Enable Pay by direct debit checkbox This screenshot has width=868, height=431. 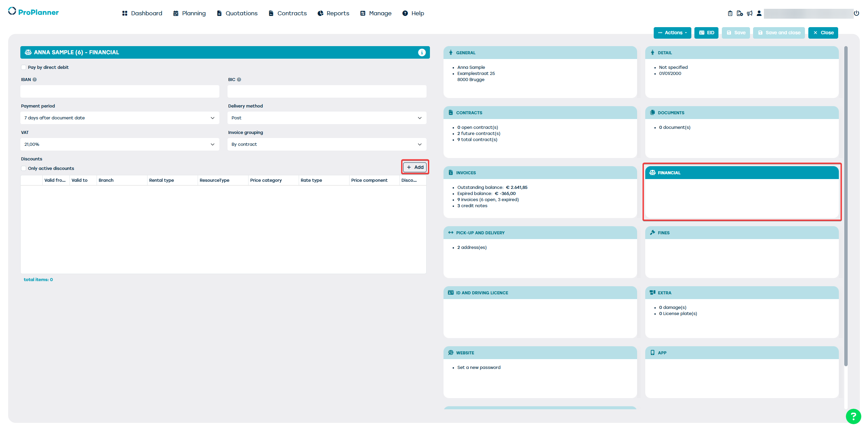tap(23, 67)
